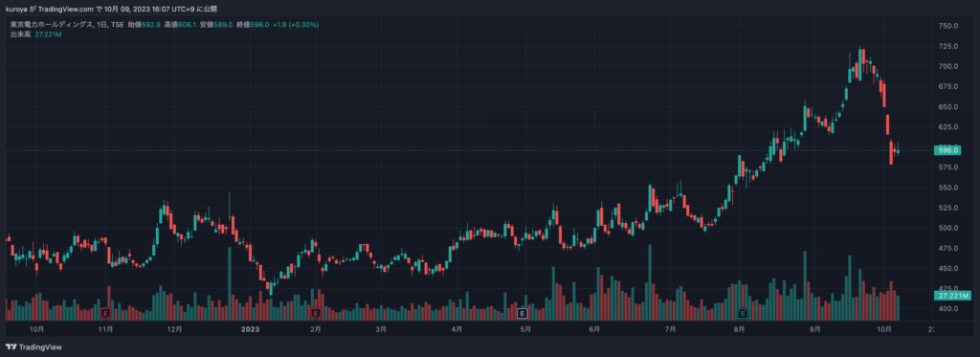Click the 27.221M value beside 出来高
This screenshot has width=980, height=357.
point(48,33)
